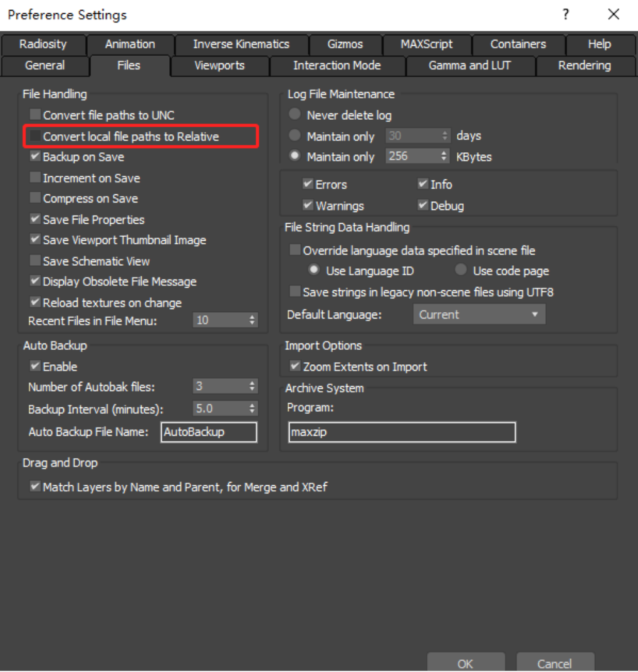Image resolution: width=638 pixels, height=672 pixels.
Task: Switch to the Animation tab
Action: pyautogui.click(x=130, y=44)
